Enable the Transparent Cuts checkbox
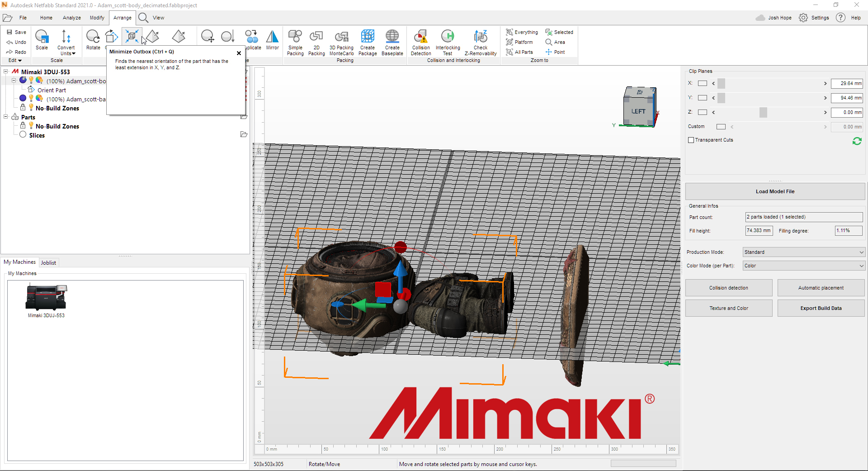The image size is (868, 471). click(x=691, y=140)
